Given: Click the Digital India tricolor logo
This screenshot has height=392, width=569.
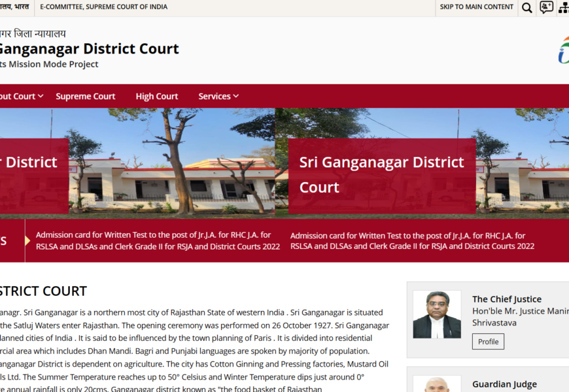Looking at the screenshot, I should pos(563,50).
